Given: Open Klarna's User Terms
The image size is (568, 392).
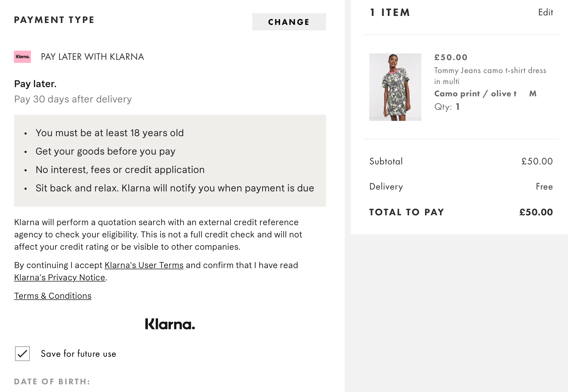Looking at the screenshot, I should pos(144,265).
